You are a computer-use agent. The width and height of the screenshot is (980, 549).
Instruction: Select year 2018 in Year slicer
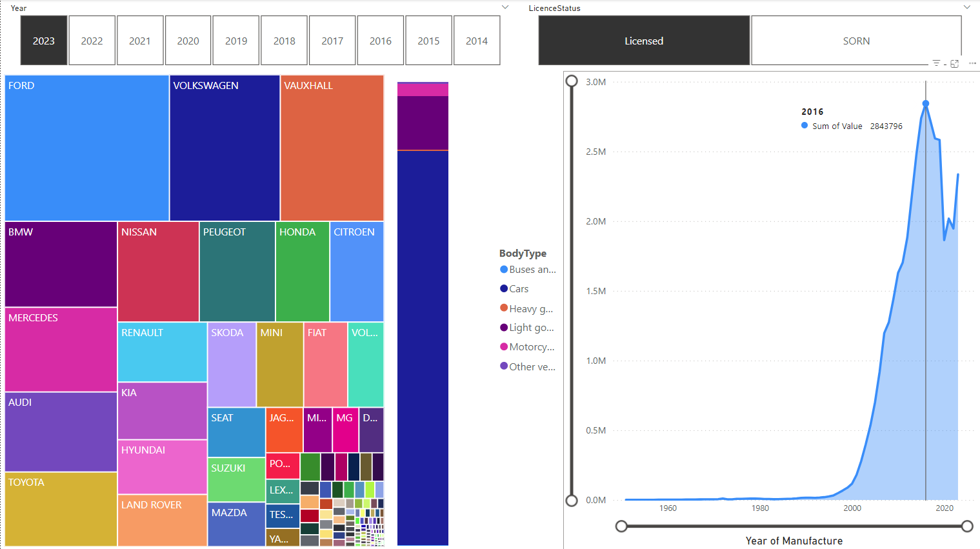click(x=284, y=41)
